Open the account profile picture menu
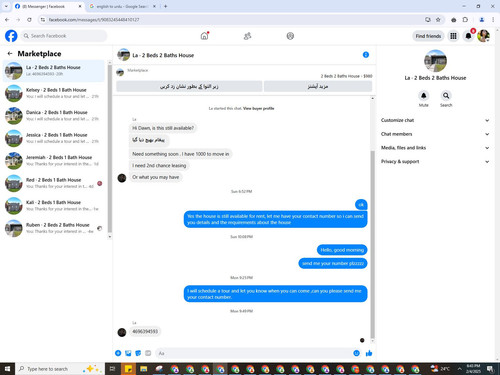This screenshot has height=375, width=500. [483, 36]
